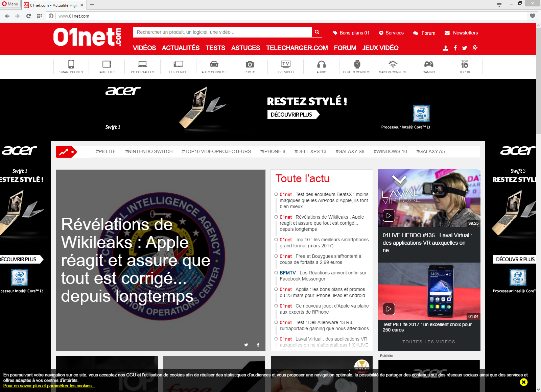541x392 pixels.
Task: Click the search magnifier button
Action: [x=317, y=32]
